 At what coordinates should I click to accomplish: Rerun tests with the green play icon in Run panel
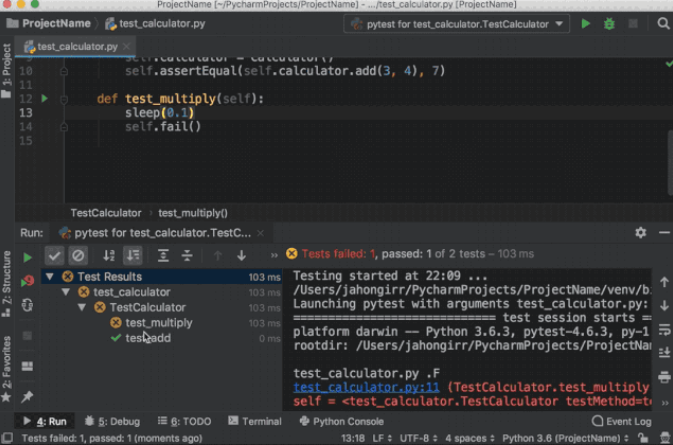point(27,257)
